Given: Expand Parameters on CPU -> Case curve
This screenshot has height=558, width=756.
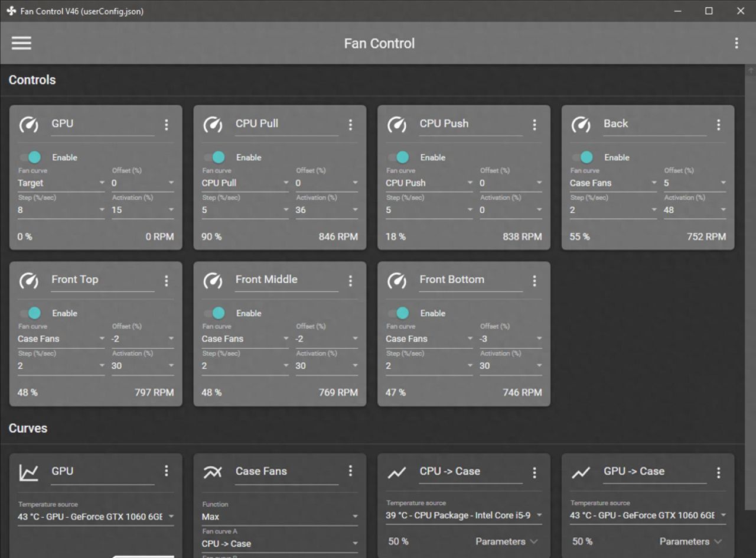Looking at the screenshot, I should (507, 541).
